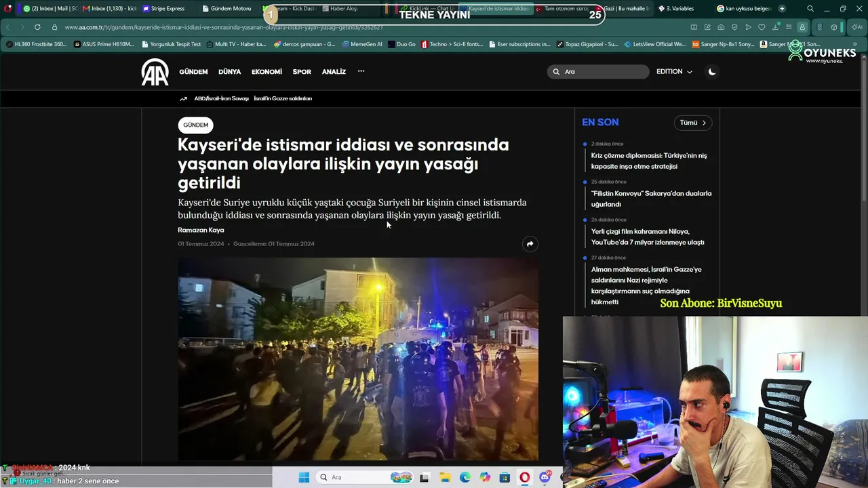Open Niloya 7 milyar izlenme news item
Image resolution: width=868 pixels, height=488 pixels.
pyautogui.click(x=647, y=237)
